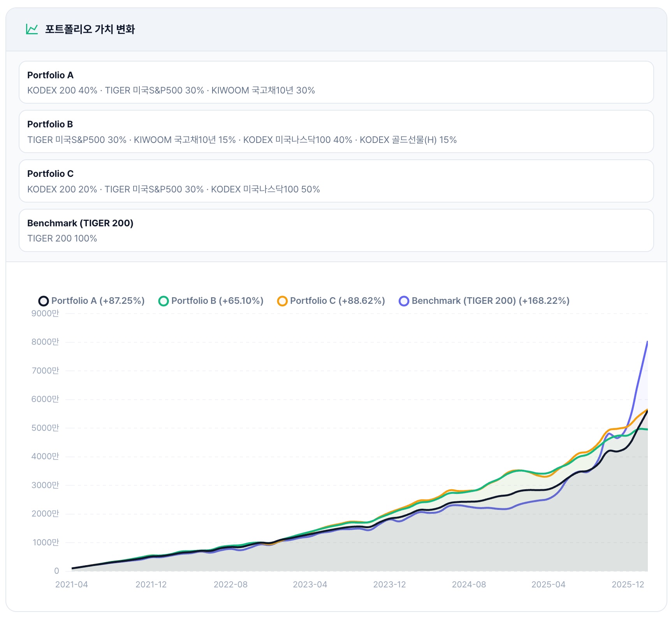672x617 pixels.
Task: Click the black Portfolio A legend circle
Action: coord(44,301)
